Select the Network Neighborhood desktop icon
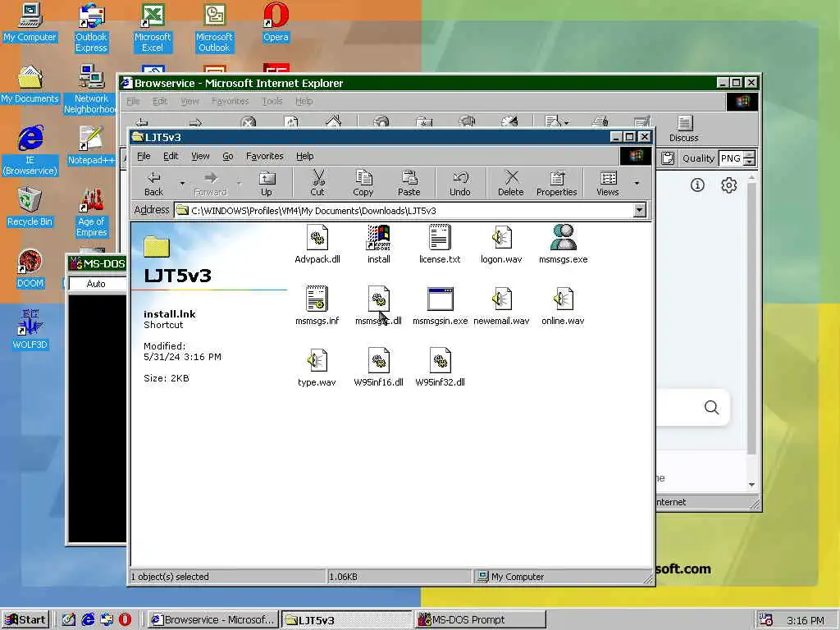This screenshot has height=630, width=840. (91, 89)
